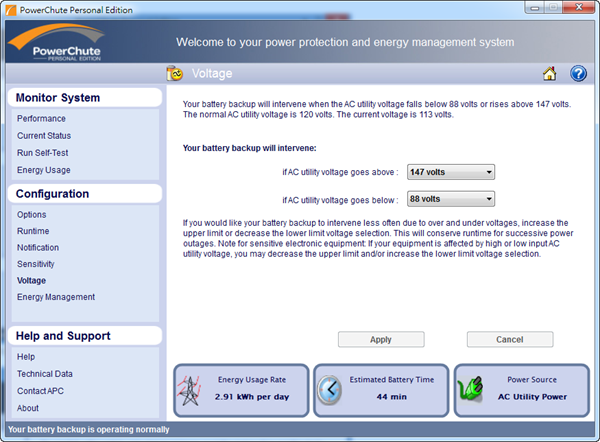Select Energy Management in Configuration

56,297
